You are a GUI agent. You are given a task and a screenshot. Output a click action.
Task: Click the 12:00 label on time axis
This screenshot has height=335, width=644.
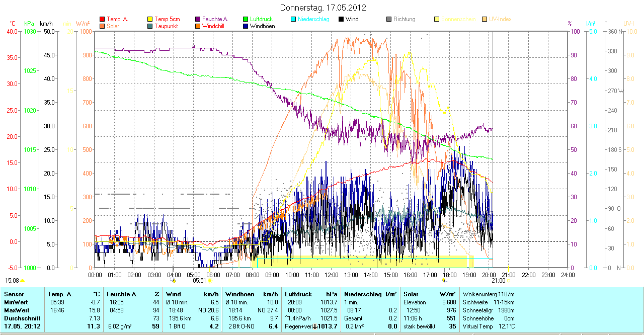coord(331,275)
